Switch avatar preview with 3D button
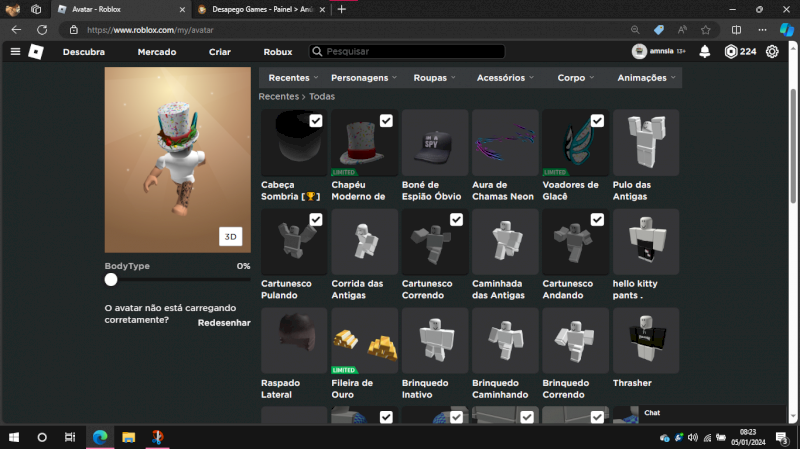800x449 pixels. (231, 237)
